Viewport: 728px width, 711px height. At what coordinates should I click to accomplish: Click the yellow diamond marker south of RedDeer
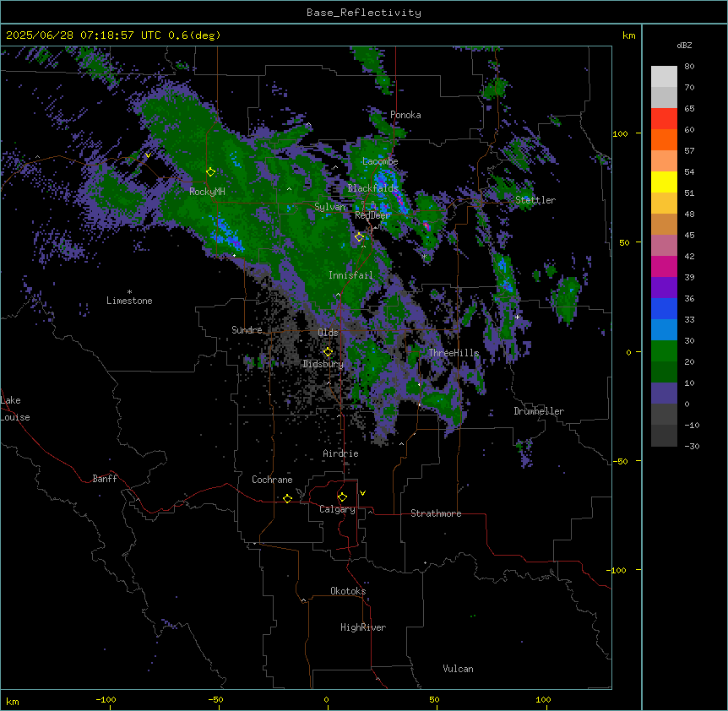point(359,237)
